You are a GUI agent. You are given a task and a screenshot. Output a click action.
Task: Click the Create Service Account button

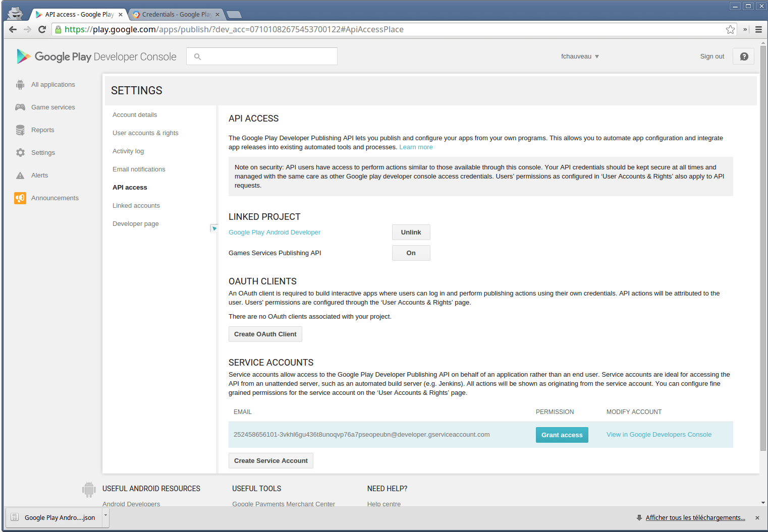click(x=270, y=461)
